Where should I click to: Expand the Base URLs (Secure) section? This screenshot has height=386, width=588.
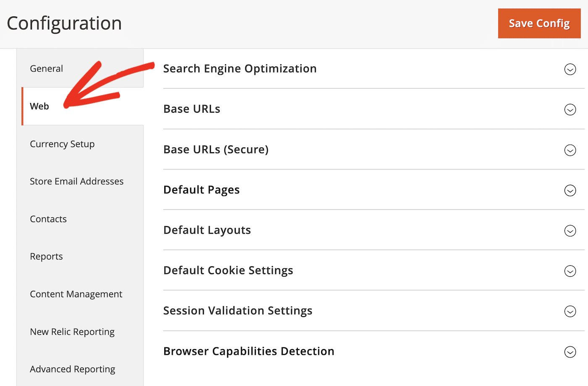pyautogui.click(x=570, y=150)
